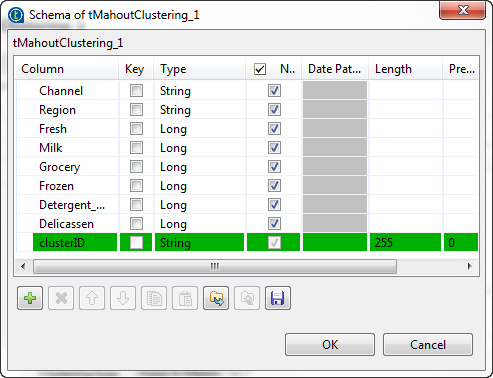Open Type cell String for clusterID
The image size is (493, 378).
199,243
